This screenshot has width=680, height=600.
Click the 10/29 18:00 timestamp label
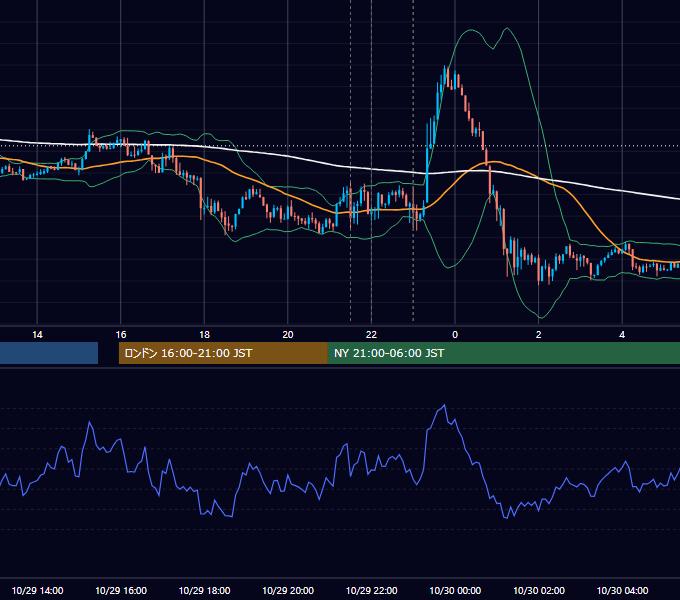[x=204, y=590]
